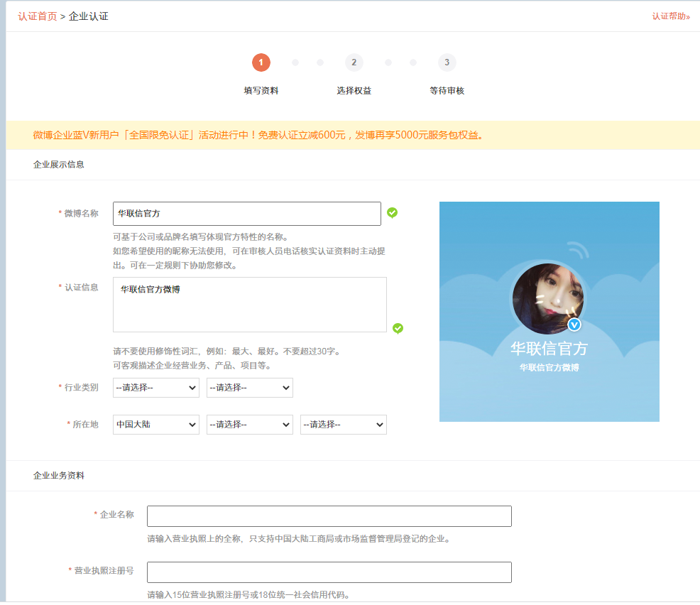Click the 认证信息 text area

pyautogui.click(x=250, y=305)
